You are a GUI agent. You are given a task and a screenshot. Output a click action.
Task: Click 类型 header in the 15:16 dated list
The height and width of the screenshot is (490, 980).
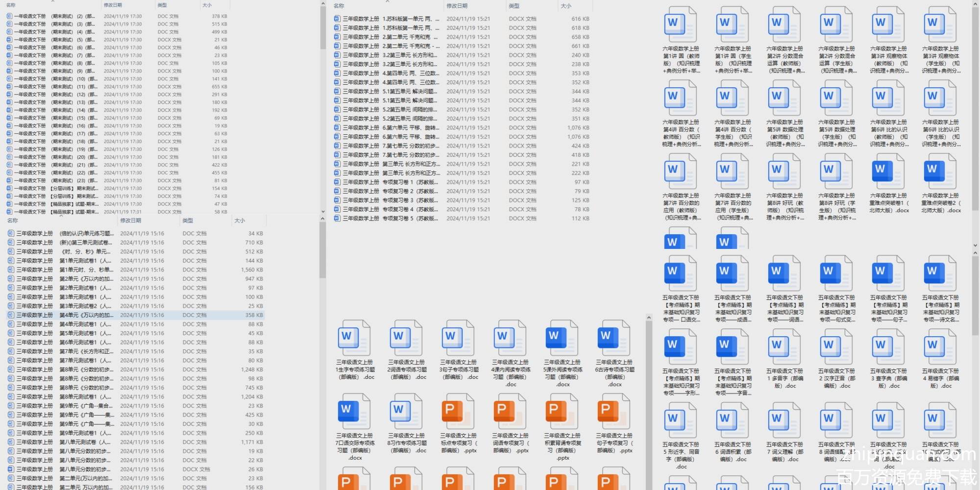pos(188,220)
